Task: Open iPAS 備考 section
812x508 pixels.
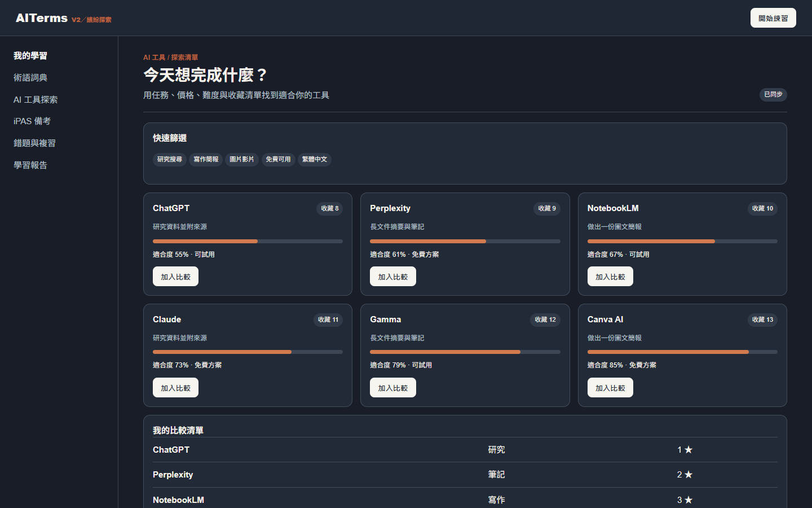Action: coord(32,121)
